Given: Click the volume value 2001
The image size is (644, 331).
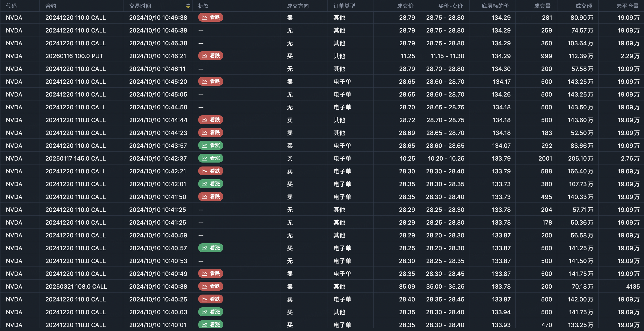Looking at the screenshot, I should pos(545,158).
